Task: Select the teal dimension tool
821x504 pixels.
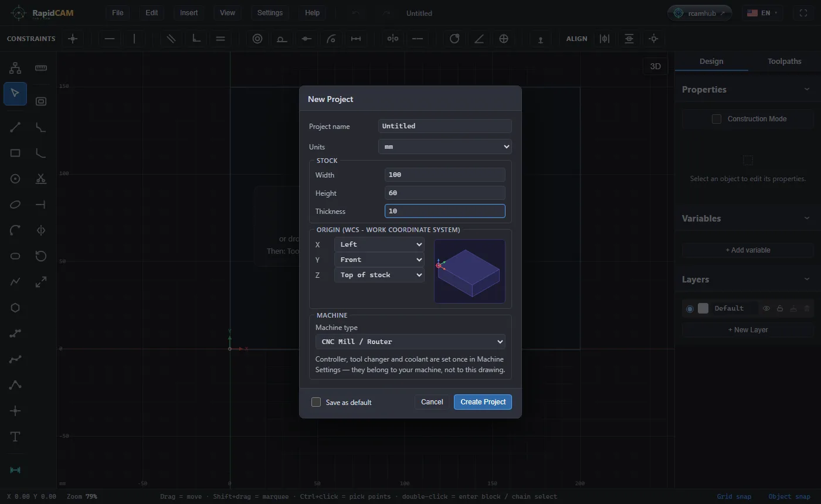Action: 15,470
